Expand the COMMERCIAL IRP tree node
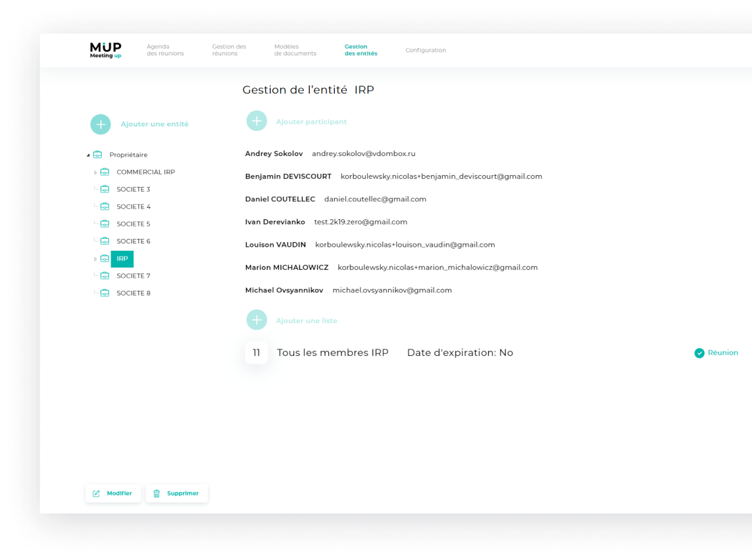 click(95, 172)
